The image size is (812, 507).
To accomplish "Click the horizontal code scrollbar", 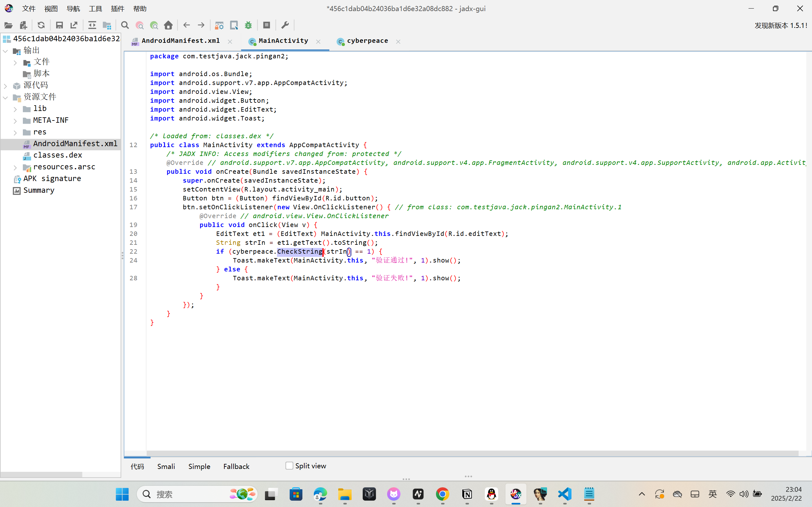I will point(470,453).
